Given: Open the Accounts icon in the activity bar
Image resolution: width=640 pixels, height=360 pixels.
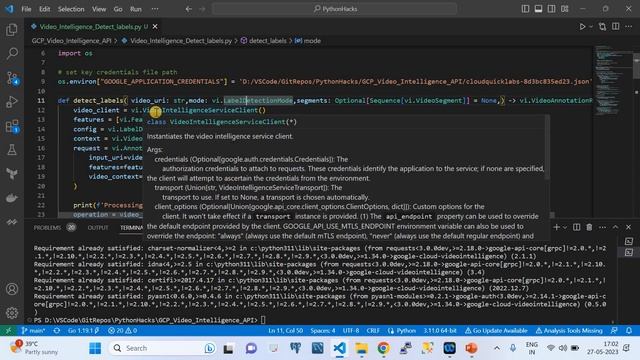Looking at the screenshot, I should (12, 289).
